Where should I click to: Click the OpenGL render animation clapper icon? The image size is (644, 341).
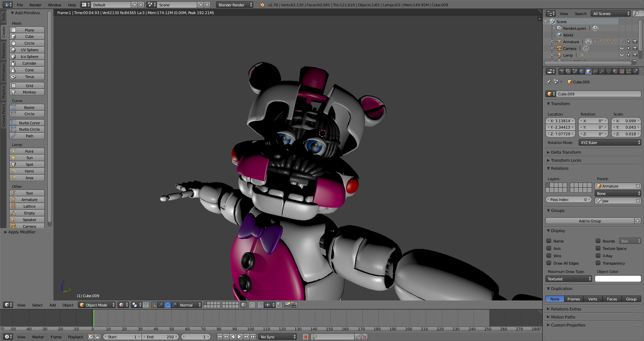pyautogui.click(x=294, y=305)
